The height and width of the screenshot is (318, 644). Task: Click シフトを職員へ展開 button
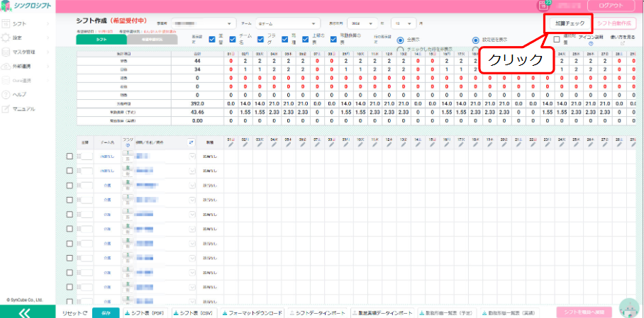point(584,312)
